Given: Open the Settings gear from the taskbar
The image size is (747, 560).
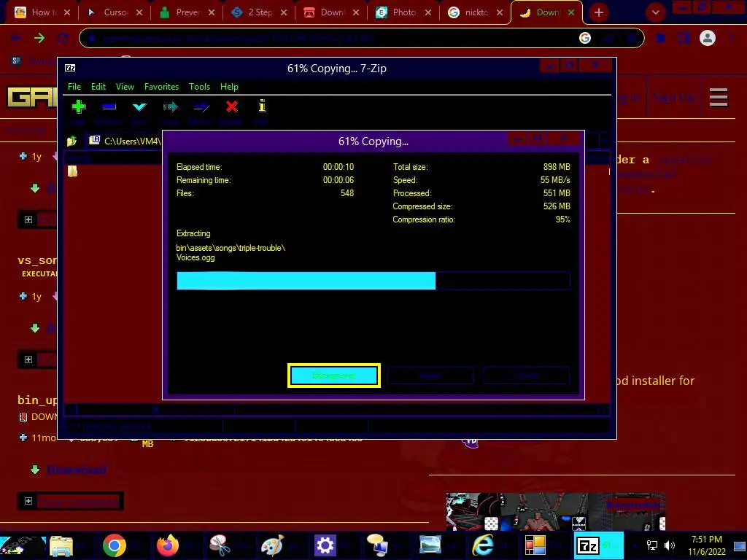Looking at the screenshot, I should pyautogui.click(x=325, y=545).
